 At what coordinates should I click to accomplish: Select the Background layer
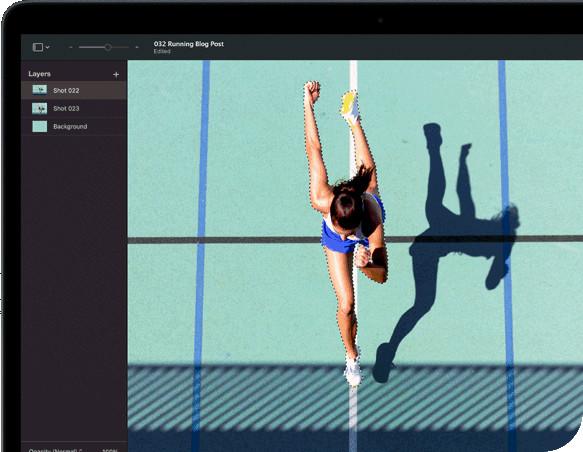[74, 126]
